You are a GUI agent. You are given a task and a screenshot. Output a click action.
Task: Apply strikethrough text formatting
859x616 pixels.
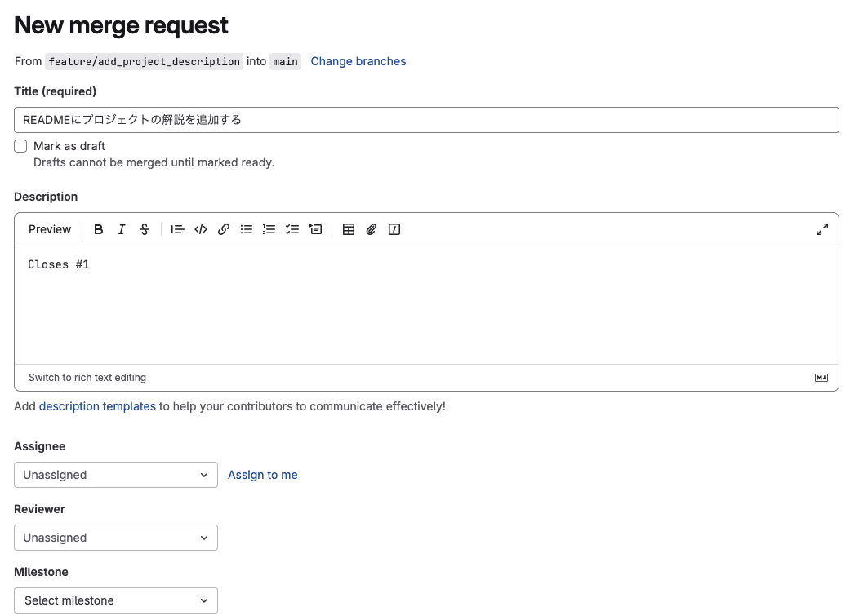pos(145,229)
